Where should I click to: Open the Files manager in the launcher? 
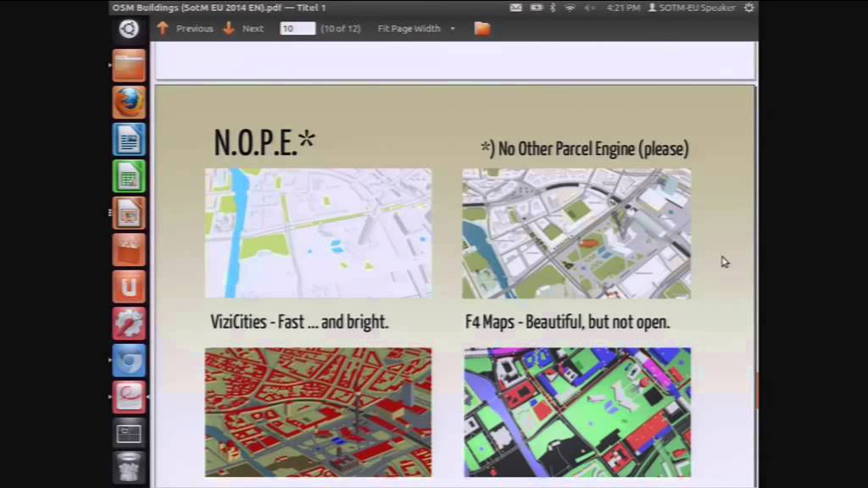pyautogui.click(x=129, y=65)
